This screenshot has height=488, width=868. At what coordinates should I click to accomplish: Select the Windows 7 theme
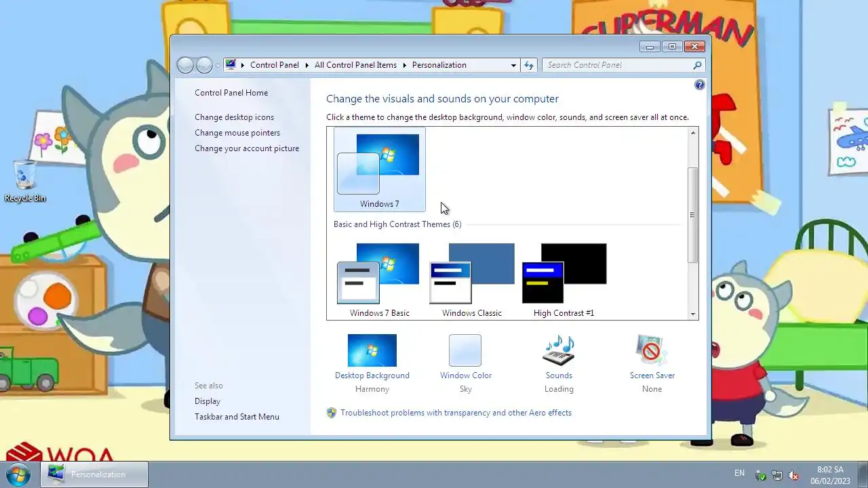click(379, 169)
